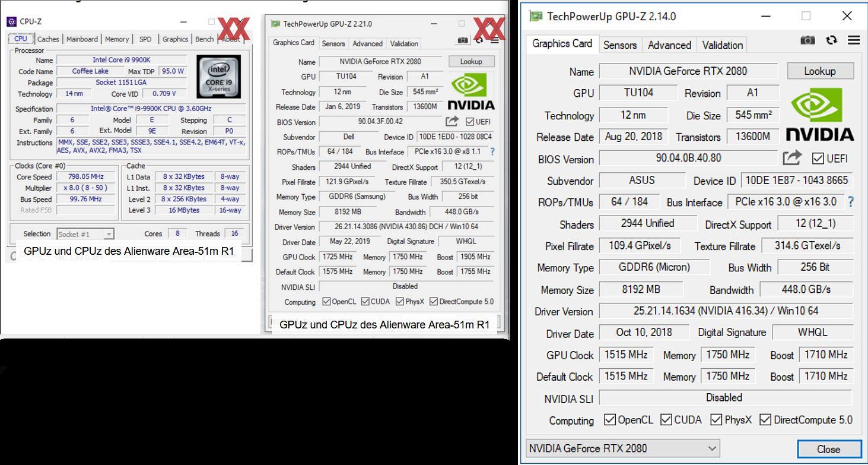Image resolution: width=868 pixels, height=465 pixels.
Task: Switch to Sensors tab in GPU-Z 2.14.0
Action: coord(620,45)
